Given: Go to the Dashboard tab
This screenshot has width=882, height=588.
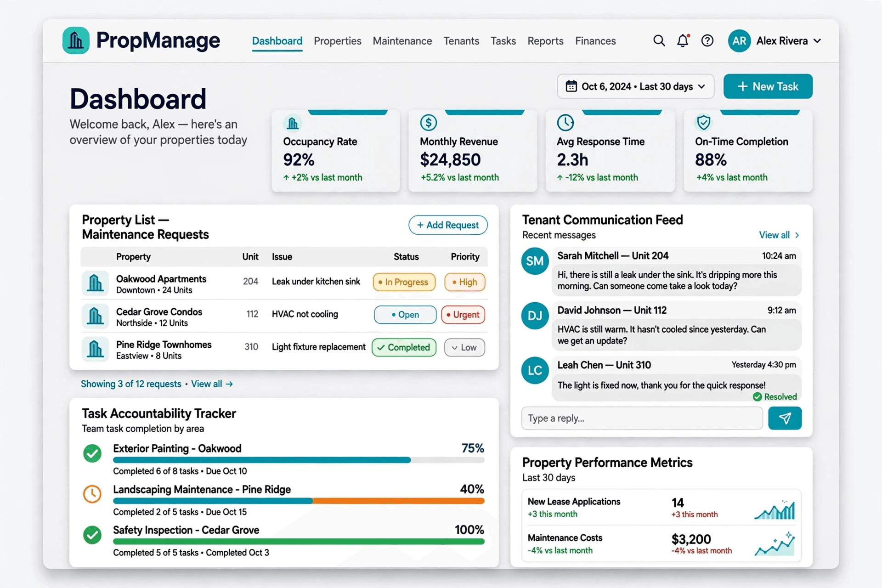Looking at the screenshot, I should 277,41.
